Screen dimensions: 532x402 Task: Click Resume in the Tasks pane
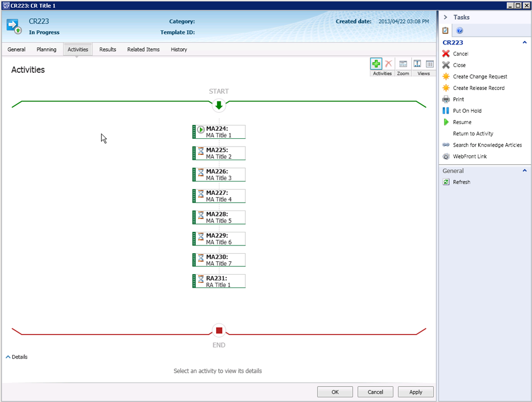point(462,122)
